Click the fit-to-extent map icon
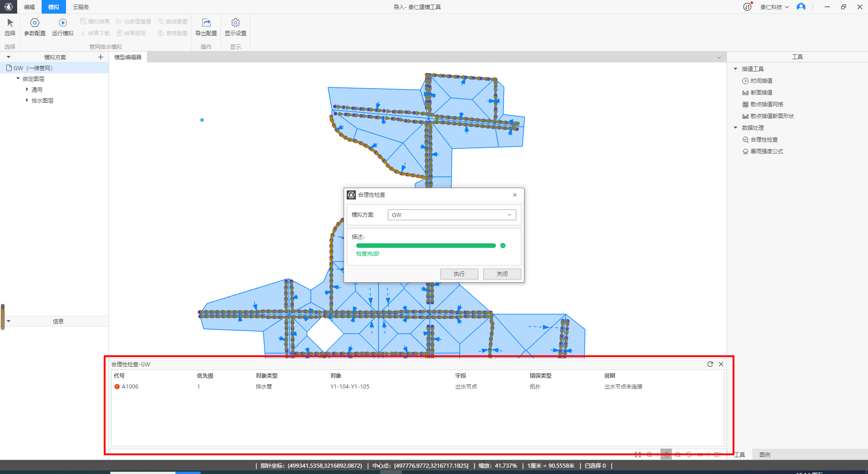This screenshot has width=868, height=474. tap(638, 455)
